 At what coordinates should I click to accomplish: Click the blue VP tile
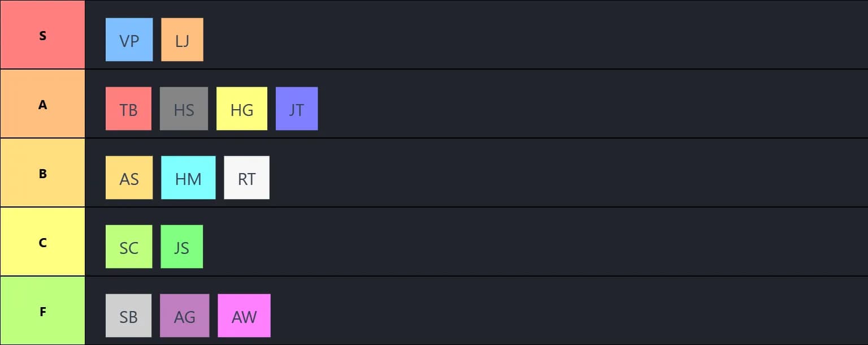point(129,40)
